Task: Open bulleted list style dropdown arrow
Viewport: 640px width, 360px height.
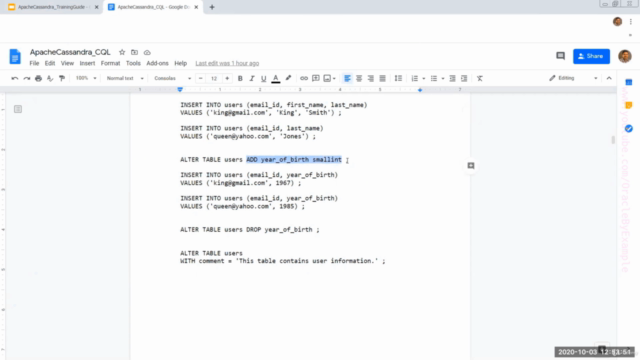Action: pyautogui.click(x=443, y=78)
